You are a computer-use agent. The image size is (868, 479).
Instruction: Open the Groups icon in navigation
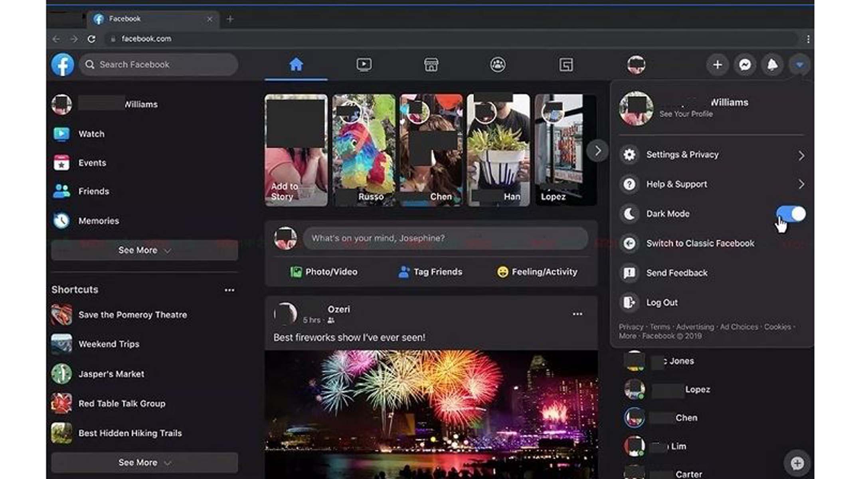pyautogui.click(x=498, y=65)
